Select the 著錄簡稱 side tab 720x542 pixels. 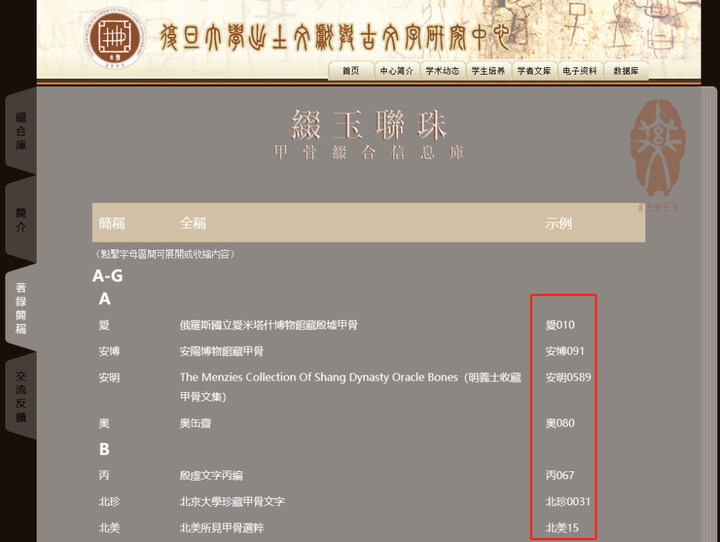tap(21, 308)
